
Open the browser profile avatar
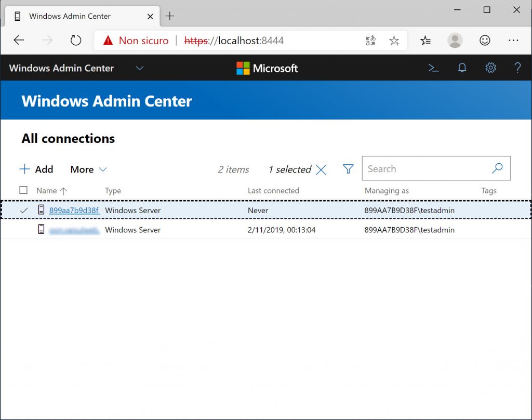[x=455, y=41]
